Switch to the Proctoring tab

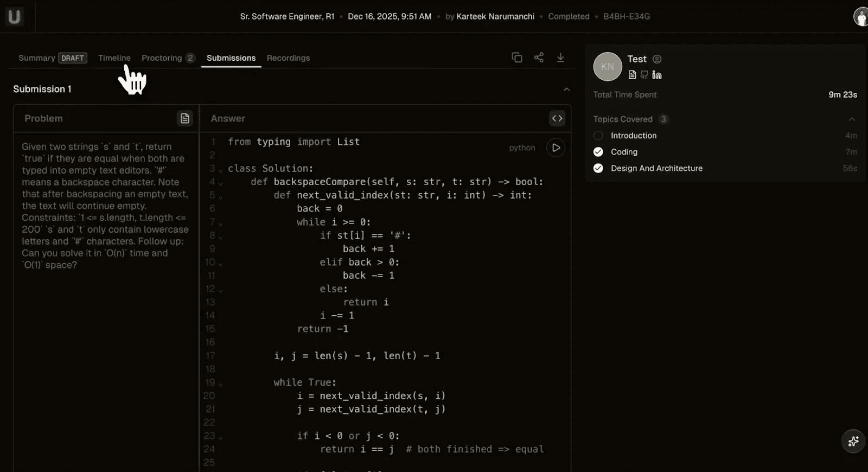162,58
